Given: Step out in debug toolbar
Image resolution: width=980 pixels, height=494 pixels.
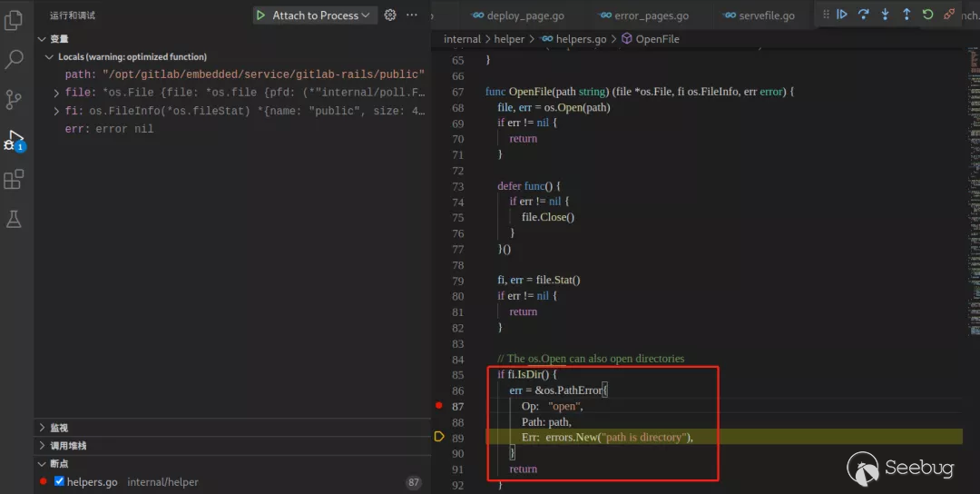Looking at the screenshot, I should (x=906, y=15).
